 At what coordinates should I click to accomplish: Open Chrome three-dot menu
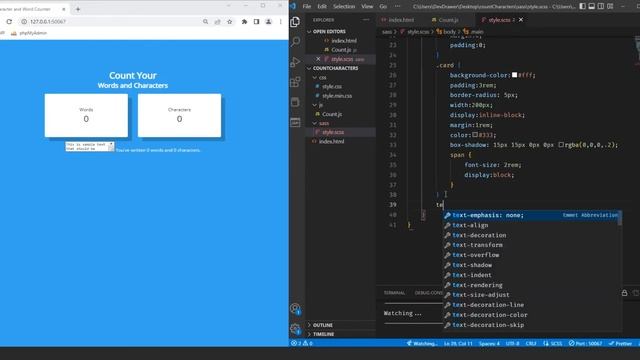(x=280, y=22)
